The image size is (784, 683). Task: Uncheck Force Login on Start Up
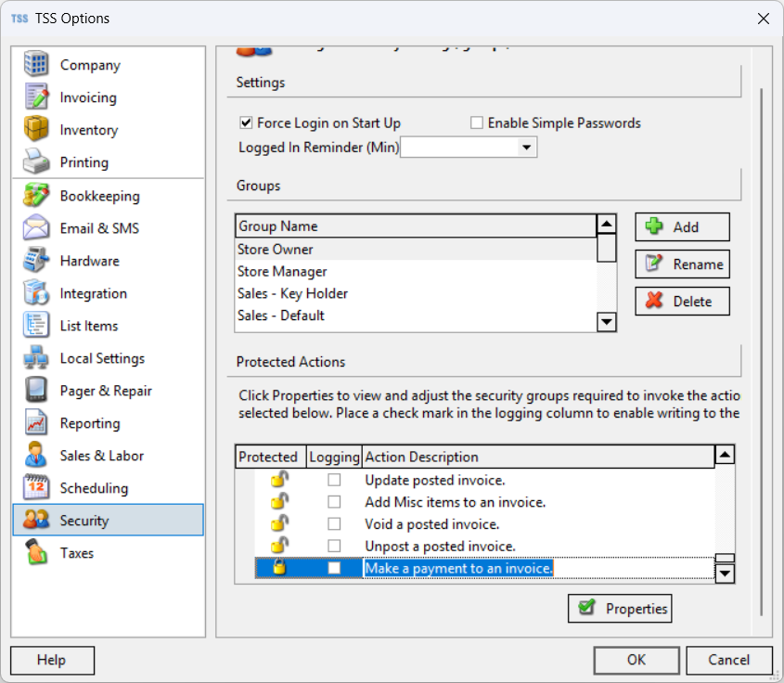point(246,122)
